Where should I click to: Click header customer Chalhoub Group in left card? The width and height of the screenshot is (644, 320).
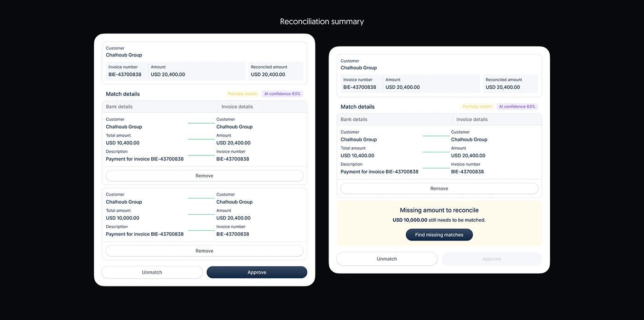click(x=124, y=55)
